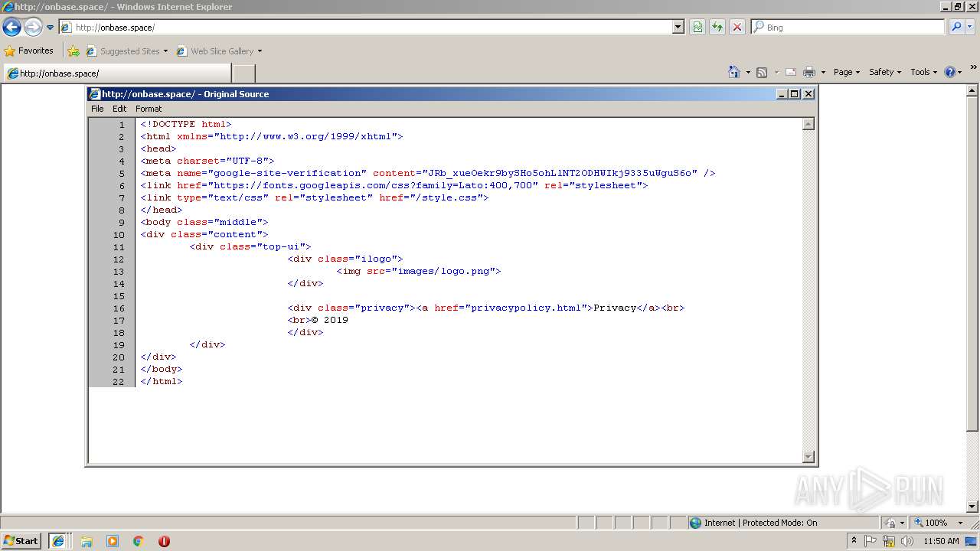
Task: Open Windows Media Player taskbar icon
Action: (113, 541)
